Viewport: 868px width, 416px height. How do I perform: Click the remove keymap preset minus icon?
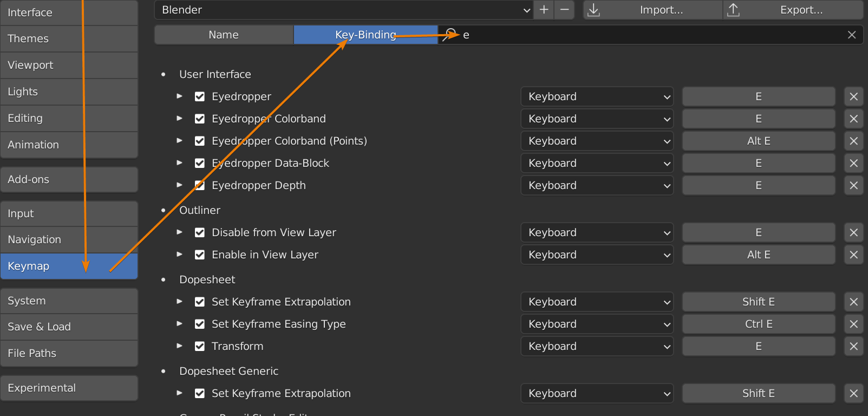coord(564,10)
